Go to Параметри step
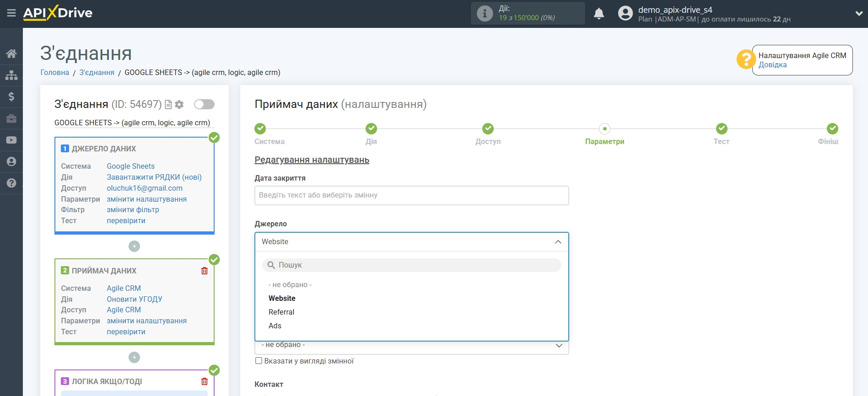 [x=604, y=129]
